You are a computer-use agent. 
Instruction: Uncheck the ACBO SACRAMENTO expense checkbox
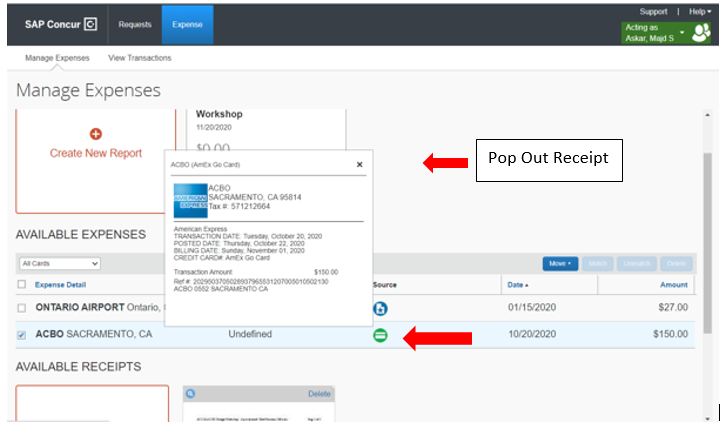tap(22, 335)
